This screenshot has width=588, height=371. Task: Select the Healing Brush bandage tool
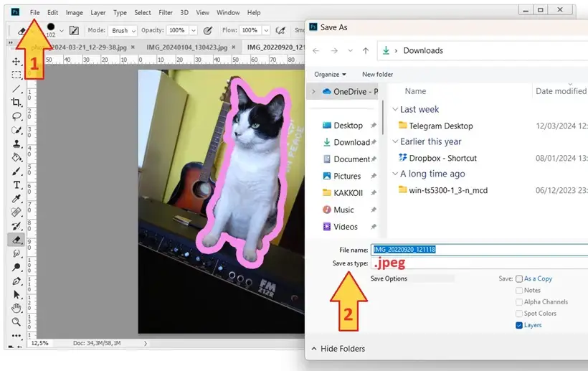16,212
